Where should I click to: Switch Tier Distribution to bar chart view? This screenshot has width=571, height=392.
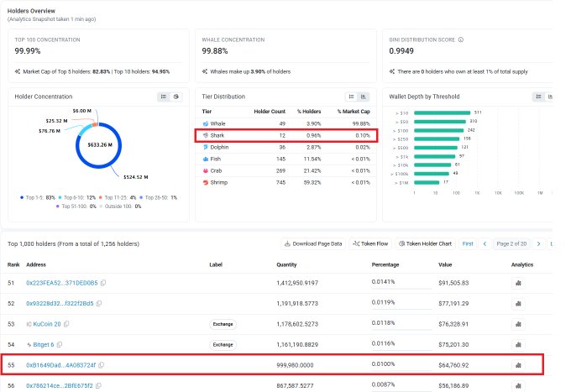tap(364, 97)
